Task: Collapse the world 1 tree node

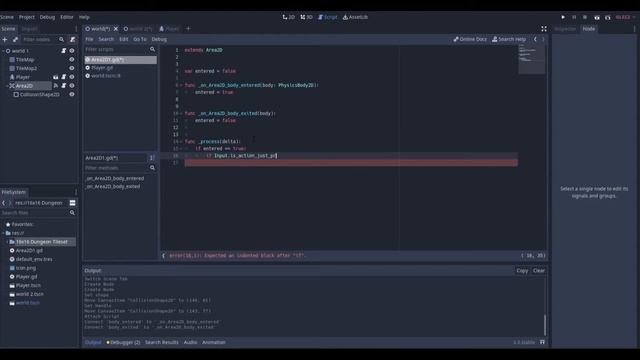Action: (x=3, y=51)
